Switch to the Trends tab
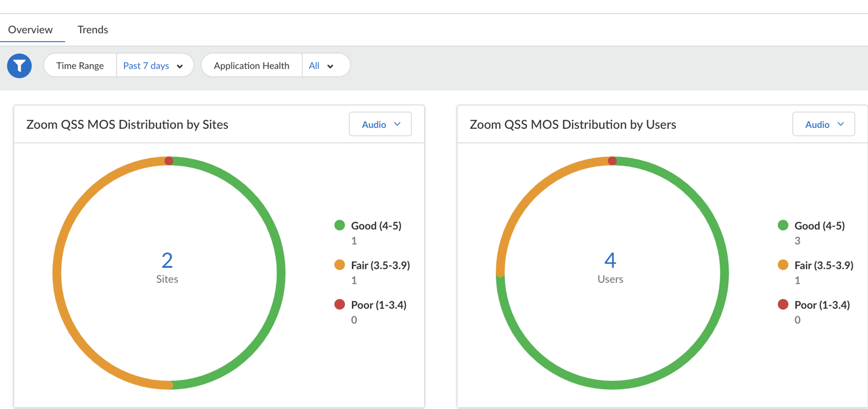This screenshot has height=409, width=868. (x=92, y=30)
